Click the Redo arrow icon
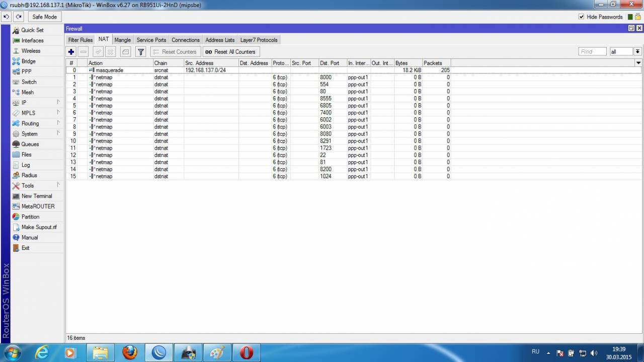Screen dimensions: 644x362 (19, 17)
